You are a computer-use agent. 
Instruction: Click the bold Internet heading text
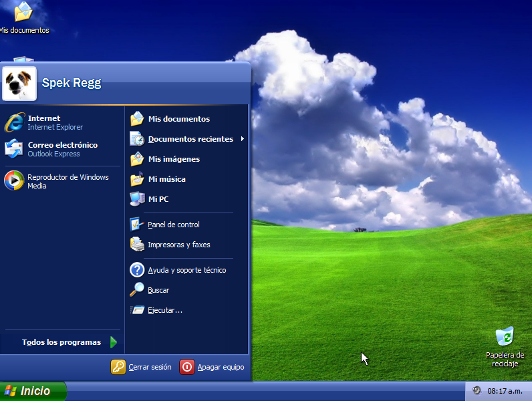[x=44, y=118]
